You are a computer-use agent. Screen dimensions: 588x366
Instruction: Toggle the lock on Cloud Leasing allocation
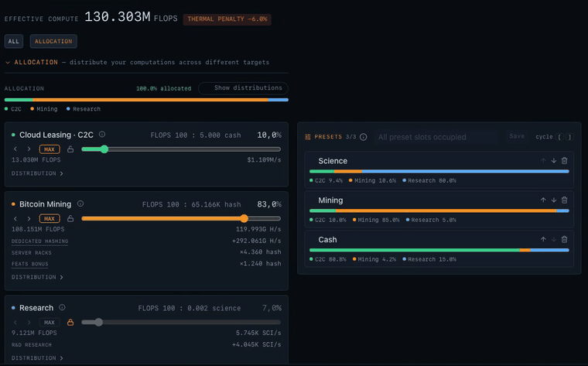(70, 149)
